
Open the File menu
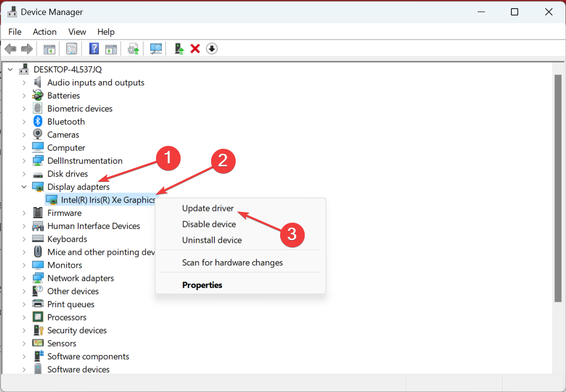(15, 32)
